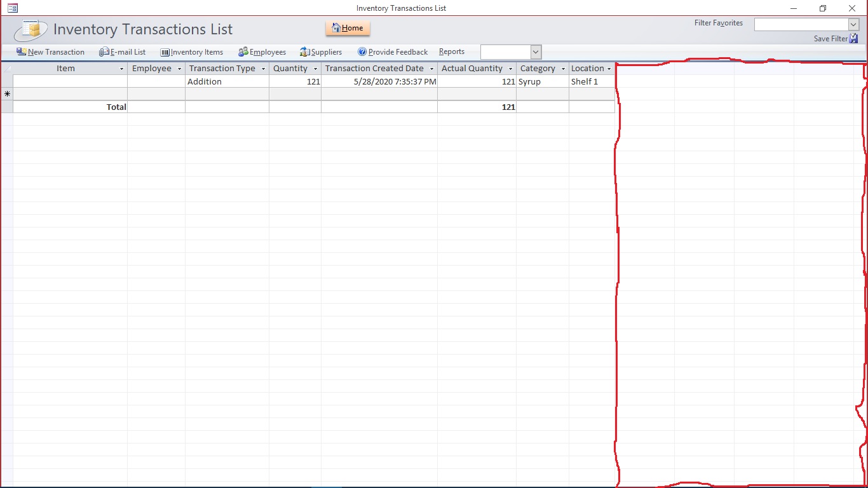868x488 pixels.
Task: Open Suppliers list
Action: tap(321, 52)
